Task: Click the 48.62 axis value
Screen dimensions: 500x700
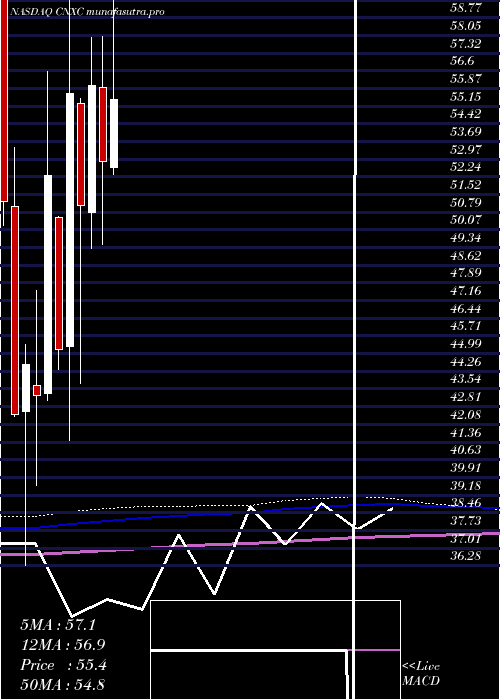Action: 466,255
